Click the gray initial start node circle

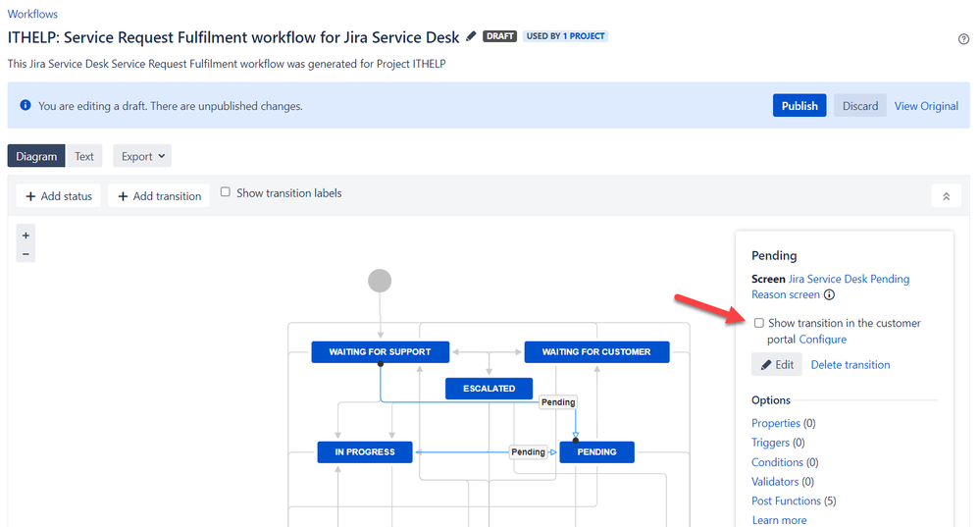pyautogui.click(x=380, y=281)
